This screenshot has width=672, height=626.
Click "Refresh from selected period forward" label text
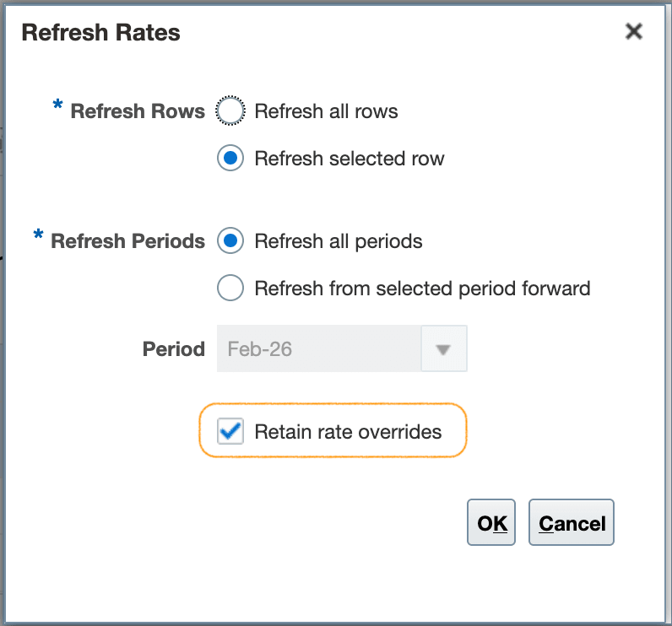coord(422,289)
